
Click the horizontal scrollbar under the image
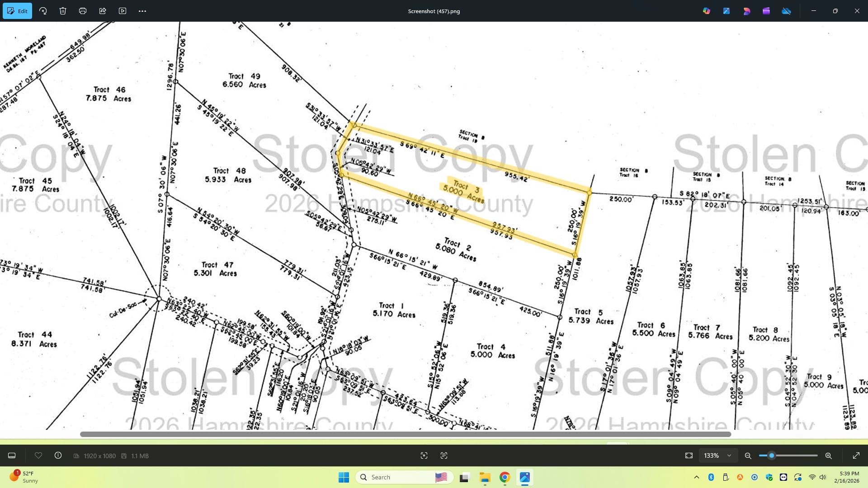[x=405, y=434]
